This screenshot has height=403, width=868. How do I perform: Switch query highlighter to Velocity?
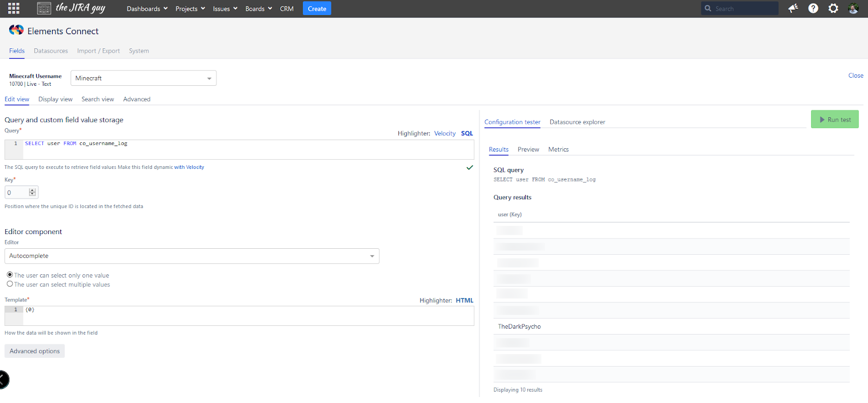445,134
